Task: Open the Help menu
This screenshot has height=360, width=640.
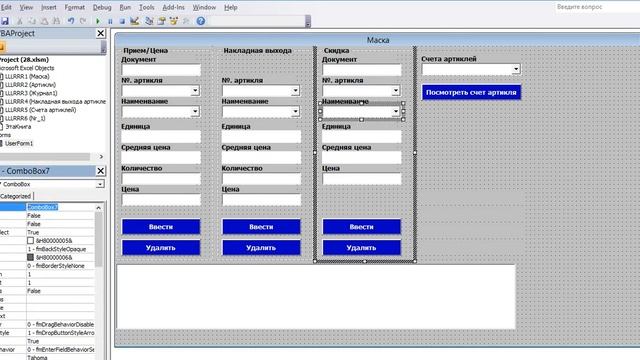Action: point(231,7)
